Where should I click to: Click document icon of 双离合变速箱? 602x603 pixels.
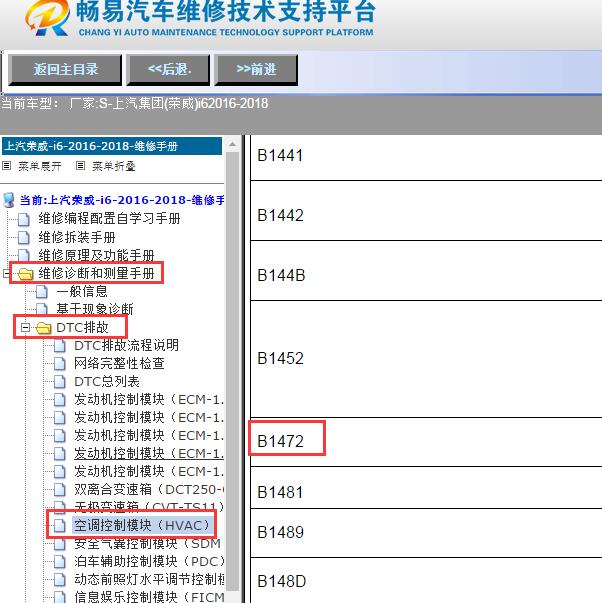(60, 490)
